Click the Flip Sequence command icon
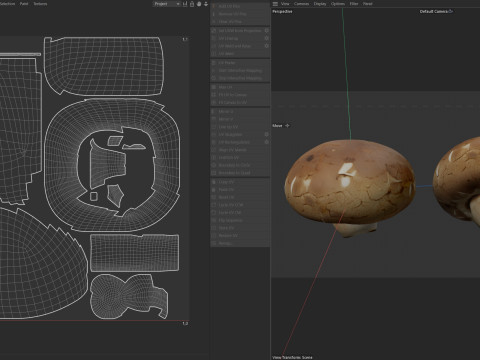 (x=214, y=220)
